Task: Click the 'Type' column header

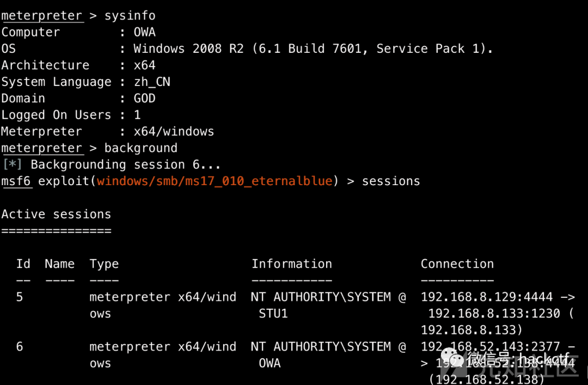Action: (104, 264)
